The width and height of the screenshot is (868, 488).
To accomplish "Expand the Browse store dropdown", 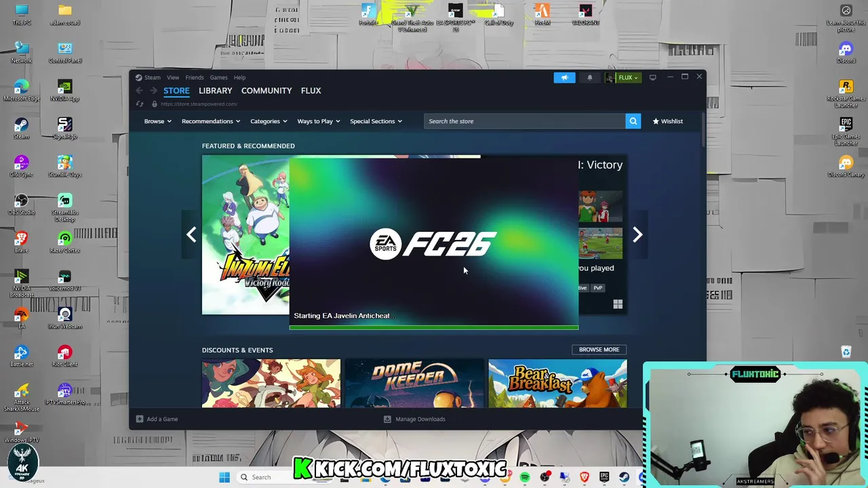I will [x=157, y=121].
